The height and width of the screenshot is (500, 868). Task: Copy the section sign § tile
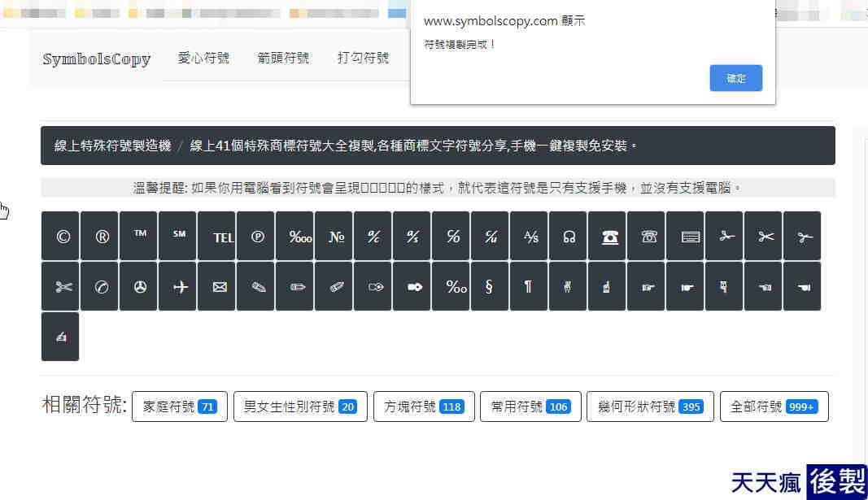[490, 286]
